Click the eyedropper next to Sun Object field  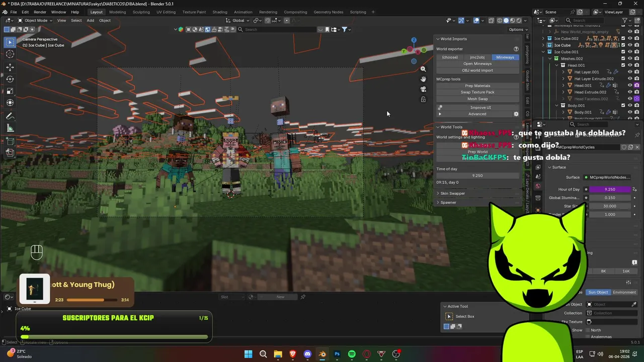[634, 304]
